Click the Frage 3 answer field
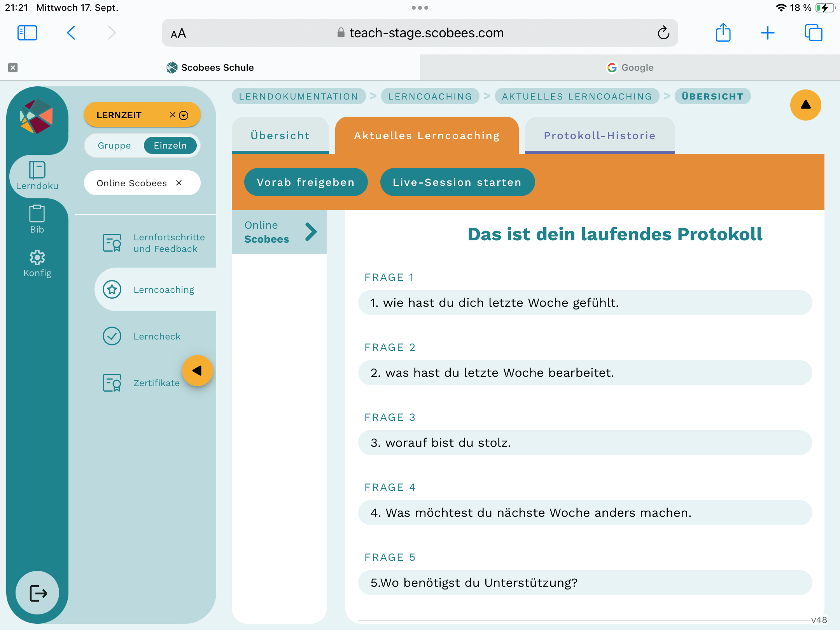The height and width of the screenshot is (630, 840). [584, 443]
